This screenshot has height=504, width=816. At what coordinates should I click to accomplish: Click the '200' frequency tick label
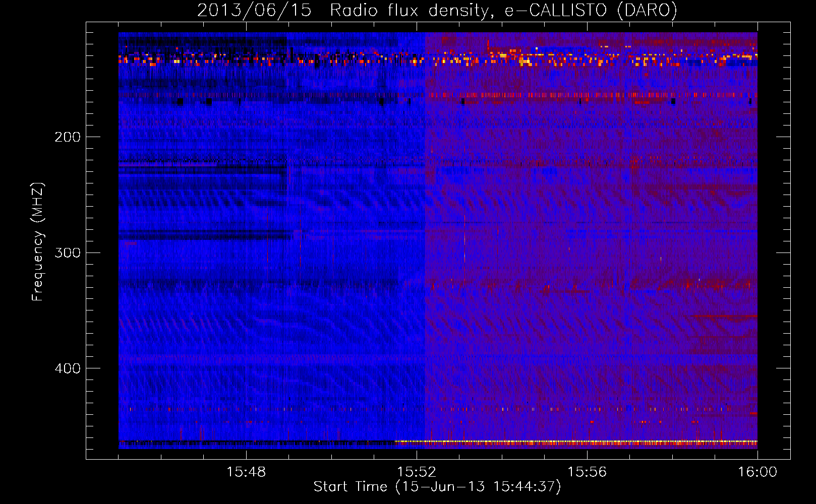(68, 137)
